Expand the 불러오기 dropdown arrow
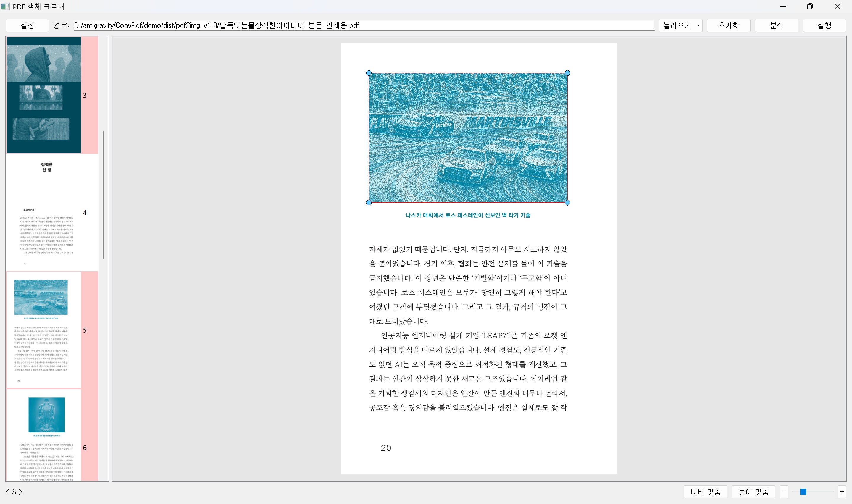852x504 pixels. [x=698, y=25]
